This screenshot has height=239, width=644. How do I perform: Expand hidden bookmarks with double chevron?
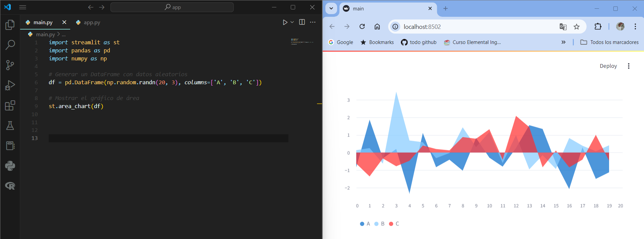coord(563,42)
